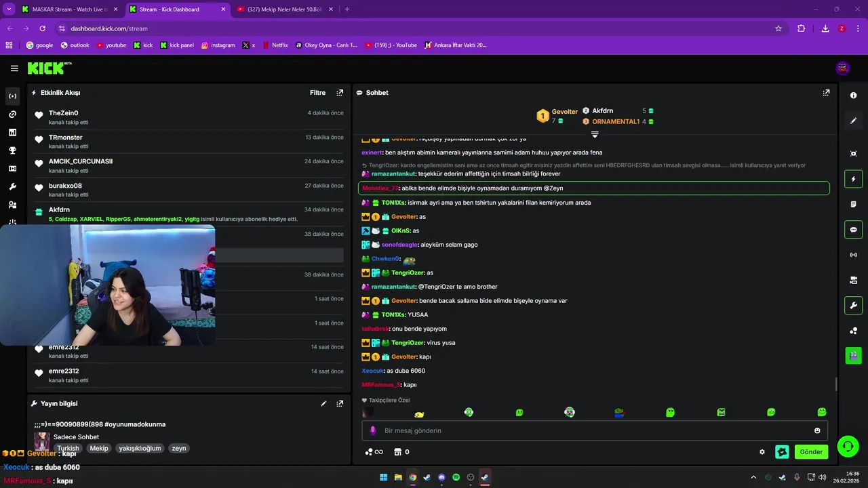Viewport: 868px width, 488px height.
Task: Open the info icon in right sidebar
Action: point(853,96)
